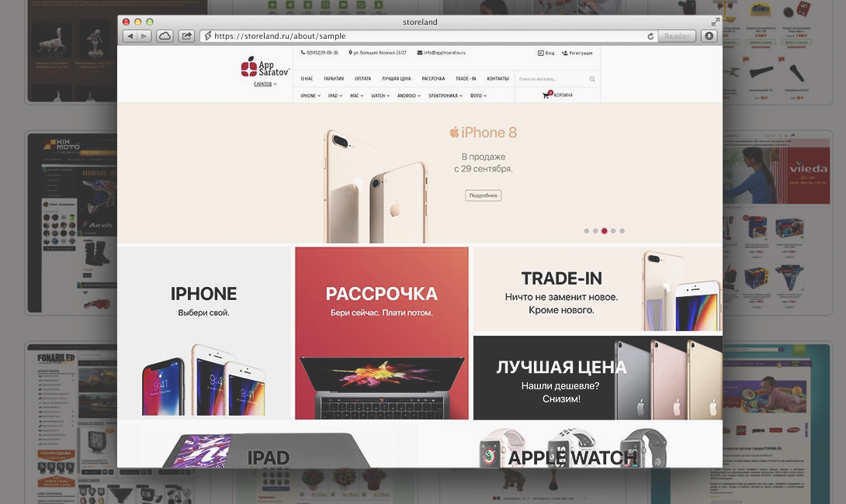Open the Downloads button in the toolbar
The width and height of the screenshot is (846, 504).
click(709, 36)
